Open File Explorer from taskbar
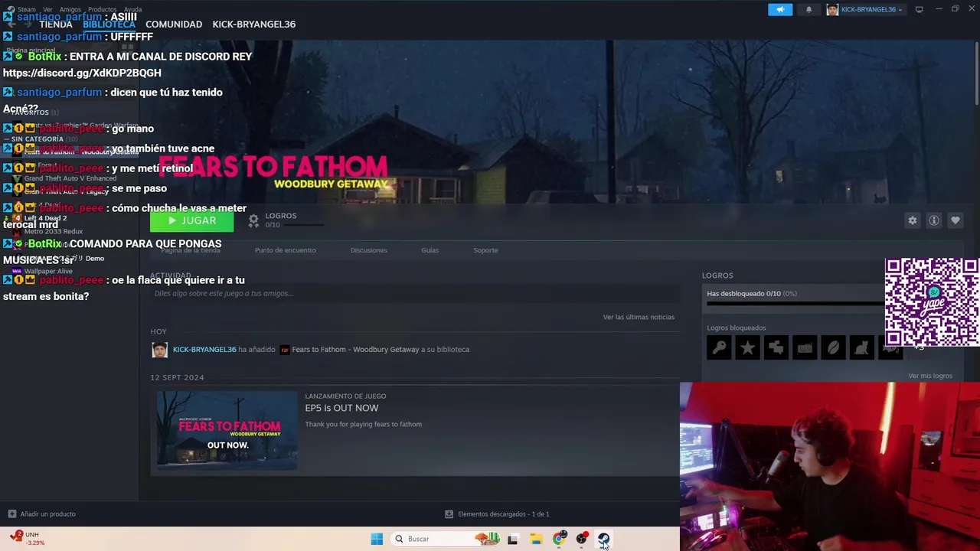 tap(536, 539)
